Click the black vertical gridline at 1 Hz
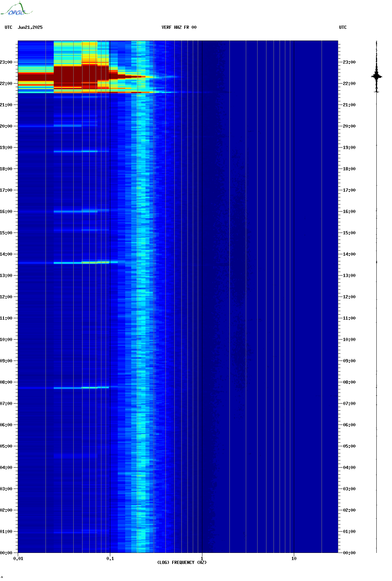392x581 pixels. pyautogui.click(x=202, y=297)
